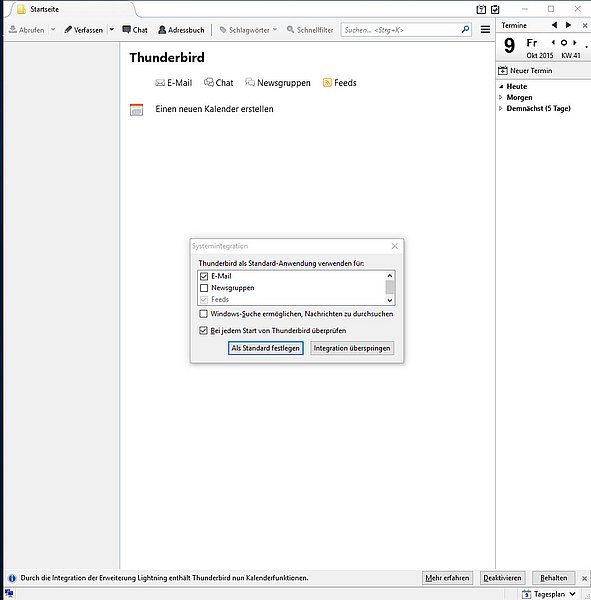Go to previous view in Termine pane
This screenshot has height=600, width=591.
[x=554, y=25]
